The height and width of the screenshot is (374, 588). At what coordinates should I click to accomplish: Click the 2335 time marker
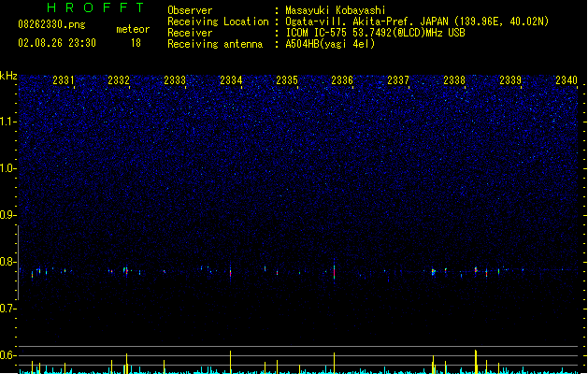(286, 80)
